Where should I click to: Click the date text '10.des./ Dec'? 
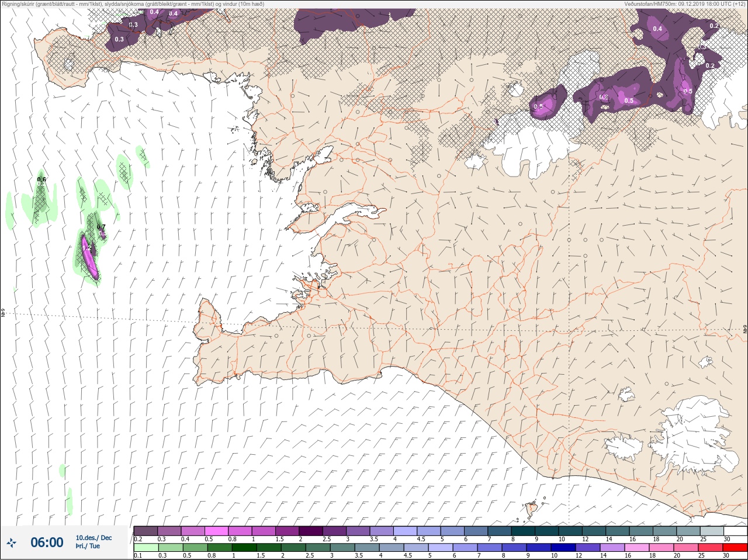[x=93, y=538]
